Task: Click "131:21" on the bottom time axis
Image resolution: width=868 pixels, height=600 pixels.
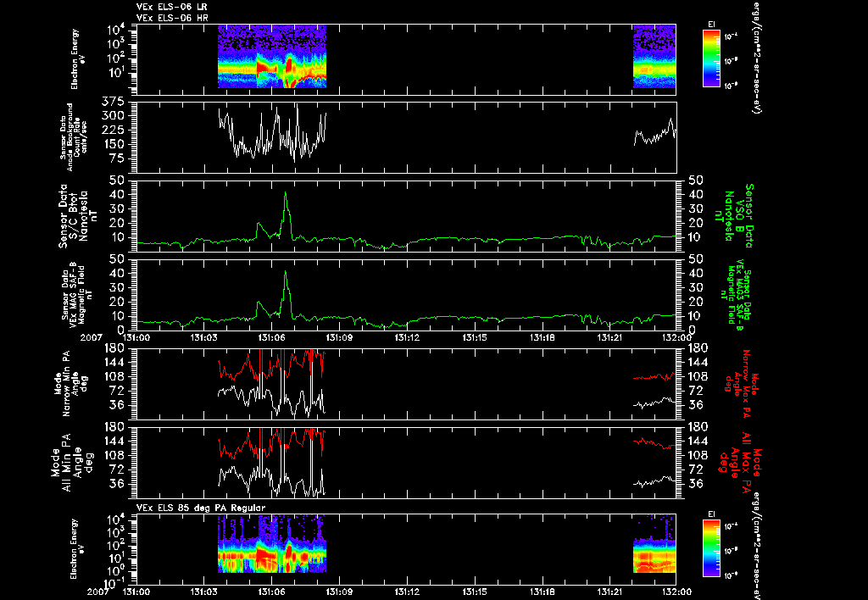Action: pos(609,592)
